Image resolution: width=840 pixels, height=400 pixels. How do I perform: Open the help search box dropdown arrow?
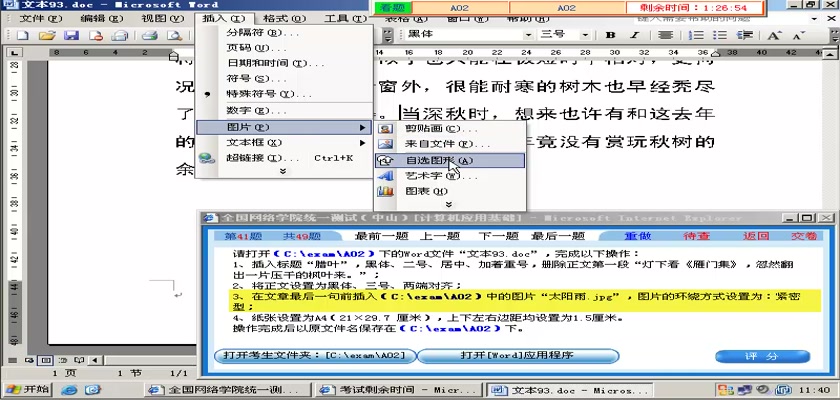tap(816, 19)
